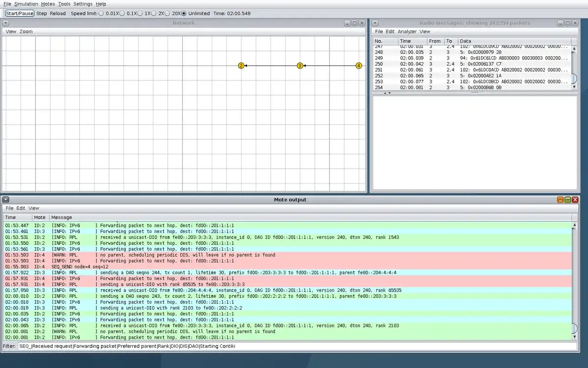Click the Radio messages scrollbar down arrow
588x368 pixels.
coord(574,86)
